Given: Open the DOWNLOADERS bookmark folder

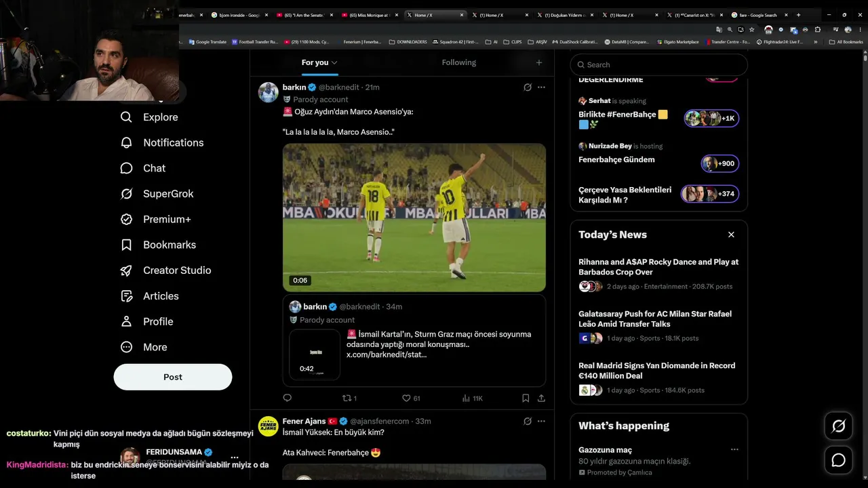Looking at the screenshot, I should pyautogui.click(x=408, y=42).
